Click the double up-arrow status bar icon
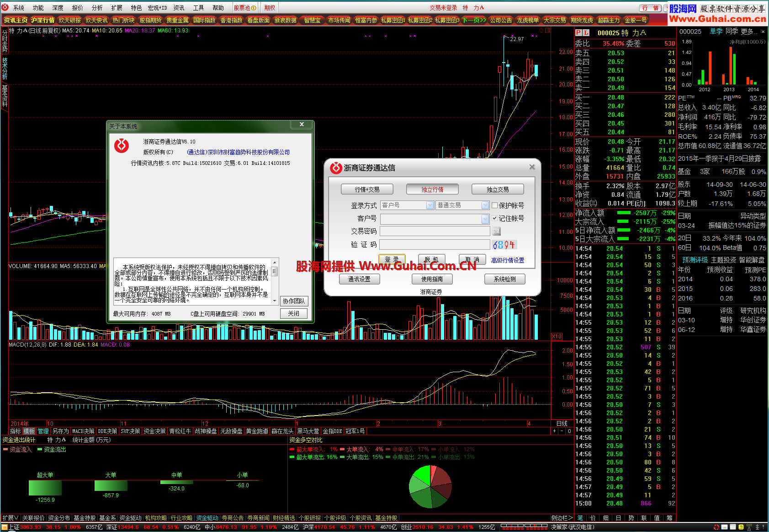Image resolution: width=769 pixels, height=532 pixels. point(757,527)
